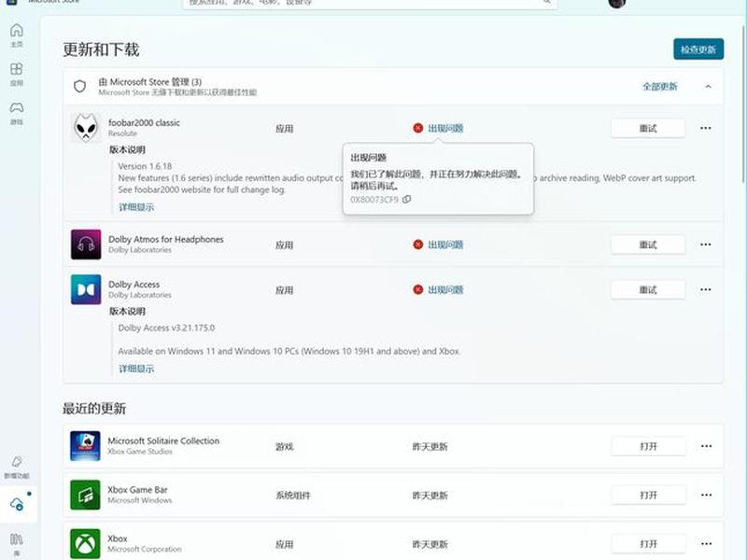Open more options for foobar2000 classic
The height and width of the screenshot is (560, 747).
[706, 128]
